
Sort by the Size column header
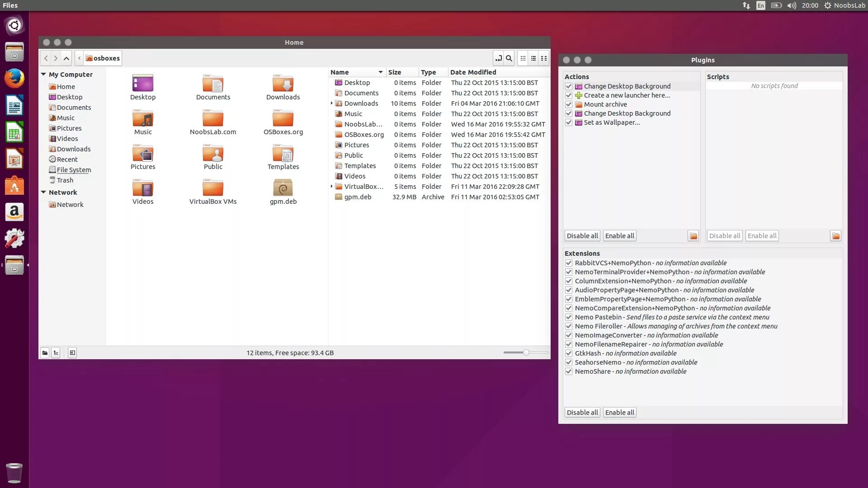[394, 72]
